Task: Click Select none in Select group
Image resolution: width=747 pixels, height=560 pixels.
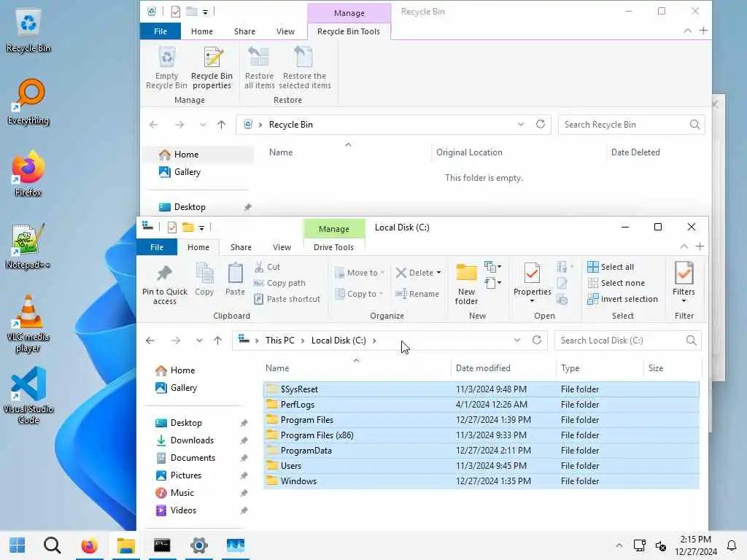Action: point(616,283)
